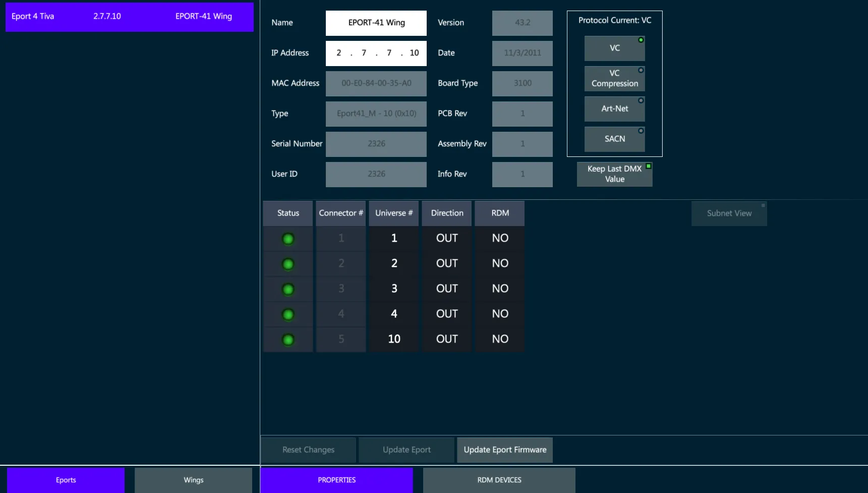Click green status LED for connector 1
The width and height of the screenshot is (868, 493).
[x=288, y=239]
